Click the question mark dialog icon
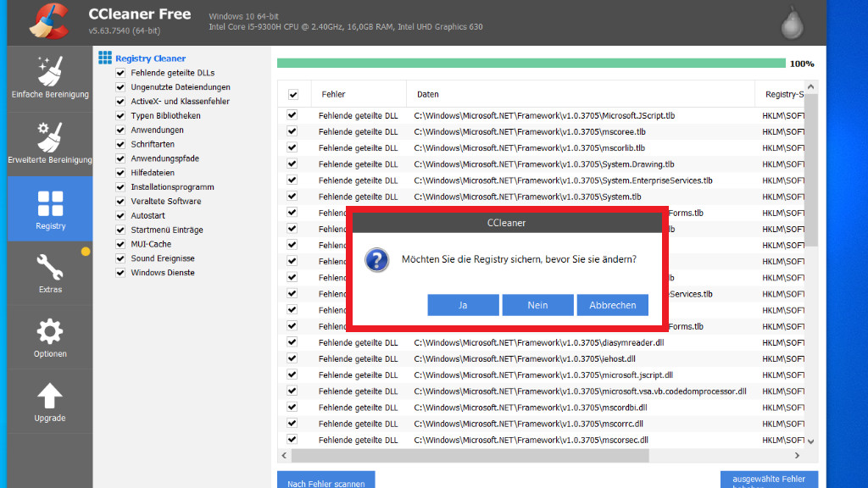This screenshot has height=488, width=868. 376,259
